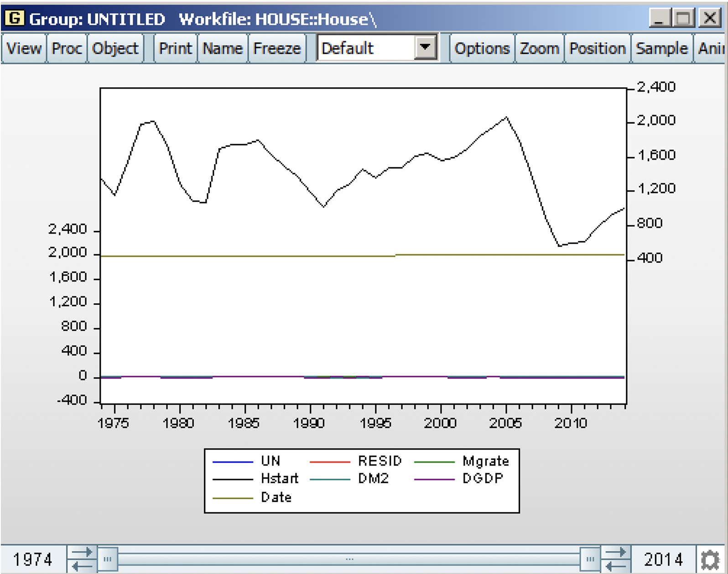Maximize the Group window

click(683, 18)
